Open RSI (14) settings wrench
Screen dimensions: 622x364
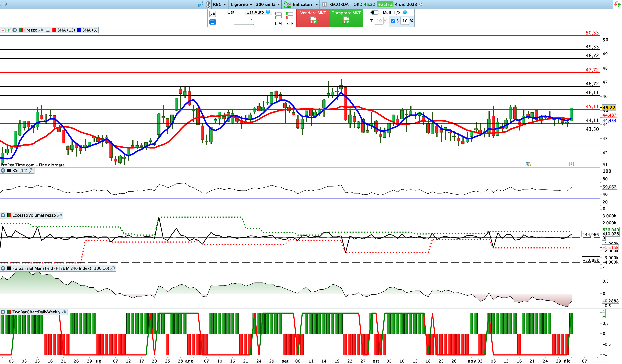(31, 170)
